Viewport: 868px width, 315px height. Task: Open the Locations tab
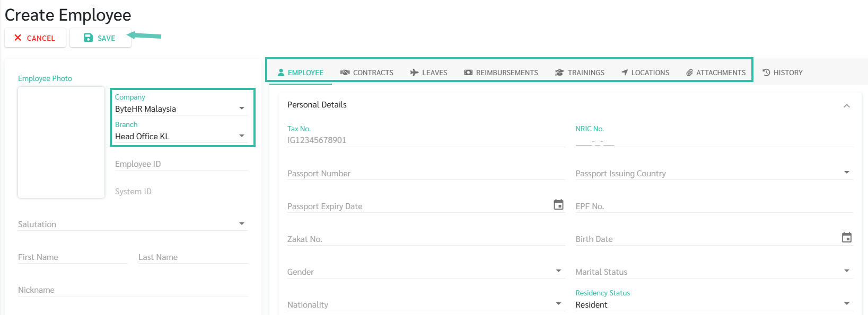645,73
